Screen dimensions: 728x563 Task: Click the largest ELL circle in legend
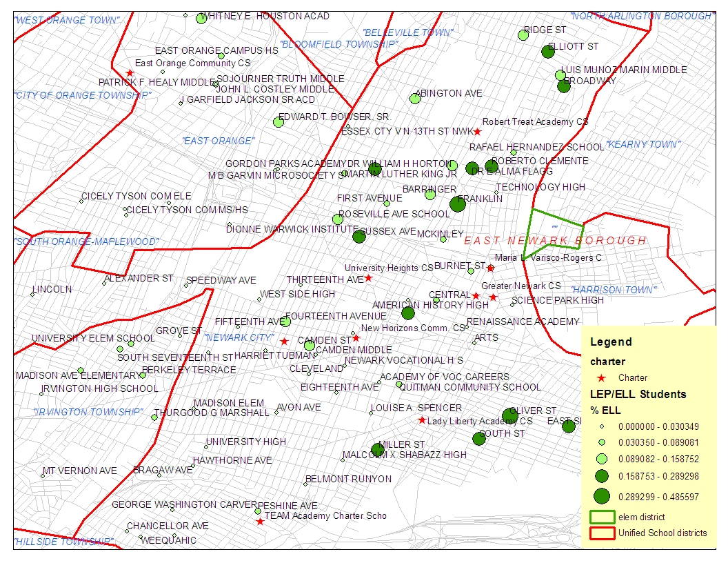coord(602,495)
